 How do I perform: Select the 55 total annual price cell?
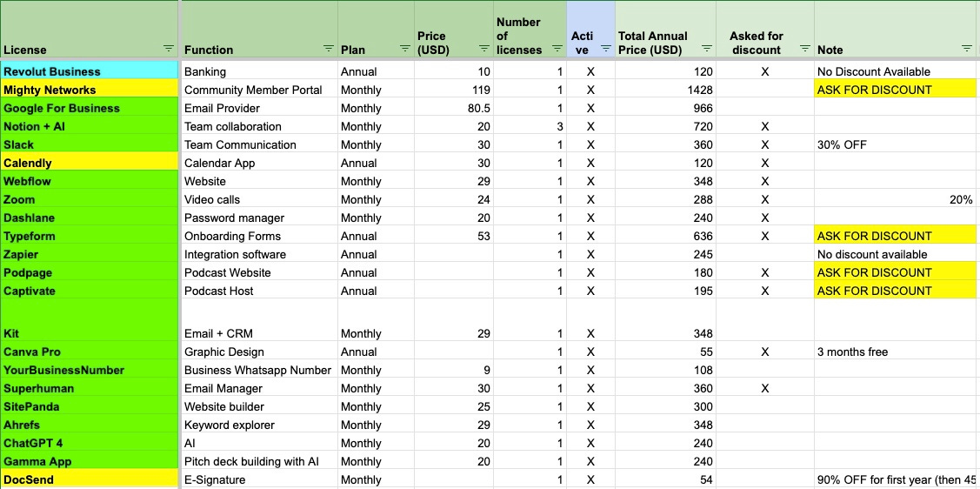665,352
